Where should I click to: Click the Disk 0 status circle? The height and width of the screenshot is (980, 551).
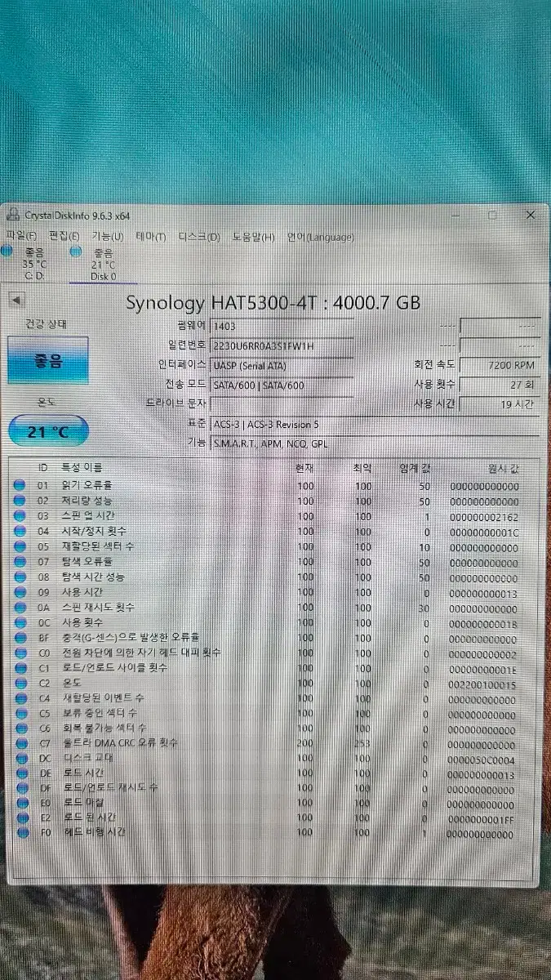[76, 252]
